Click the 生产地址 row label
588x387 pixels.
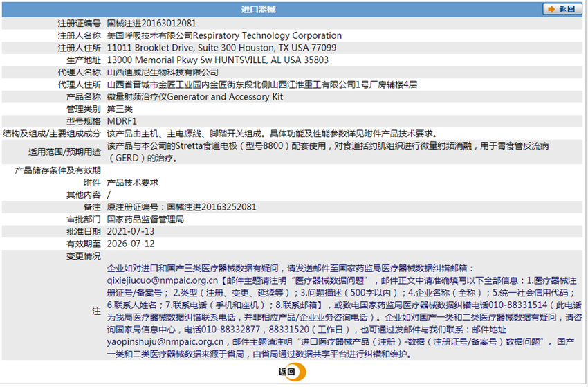point(84,60)
